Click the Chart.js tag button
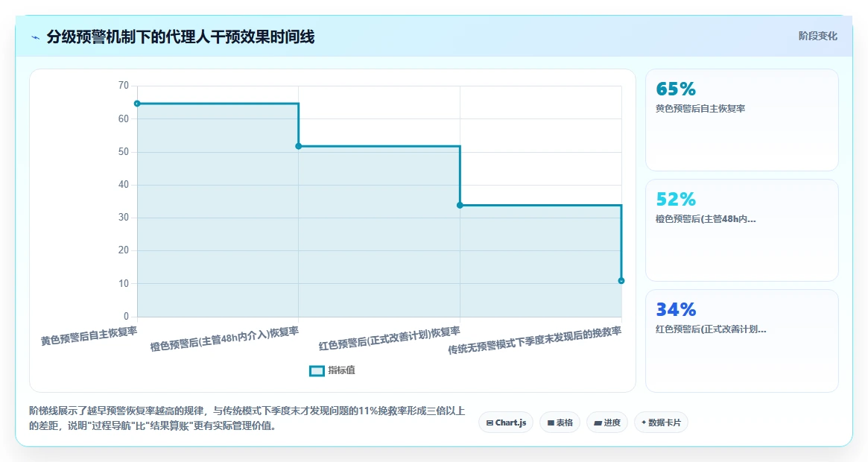 tap(506, 423)
